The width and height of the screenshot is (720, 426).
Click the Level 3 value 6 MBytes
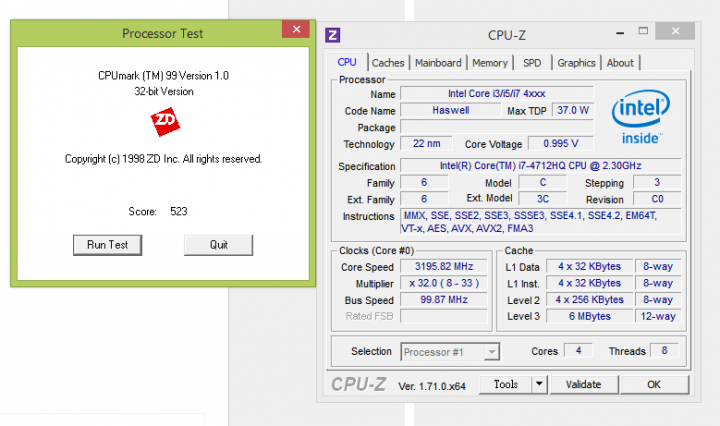(x=590, y=316)
